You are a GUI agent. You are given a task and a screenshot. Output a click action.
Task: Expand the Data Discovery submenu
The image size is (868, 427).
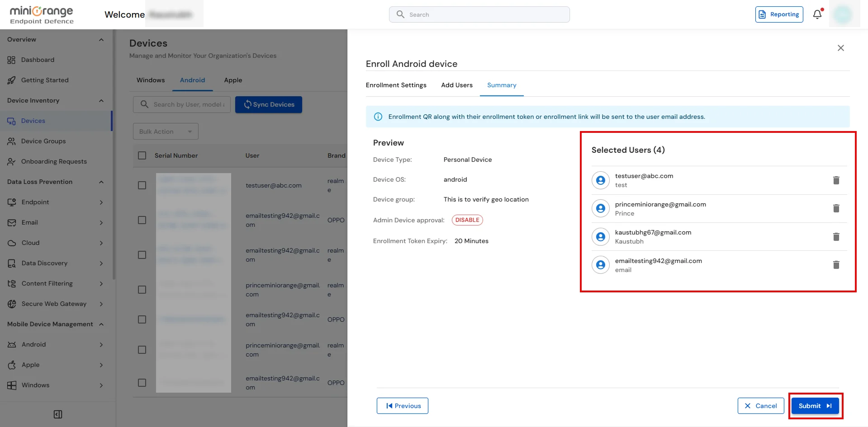pyautogui.click(x=101, y=263)
